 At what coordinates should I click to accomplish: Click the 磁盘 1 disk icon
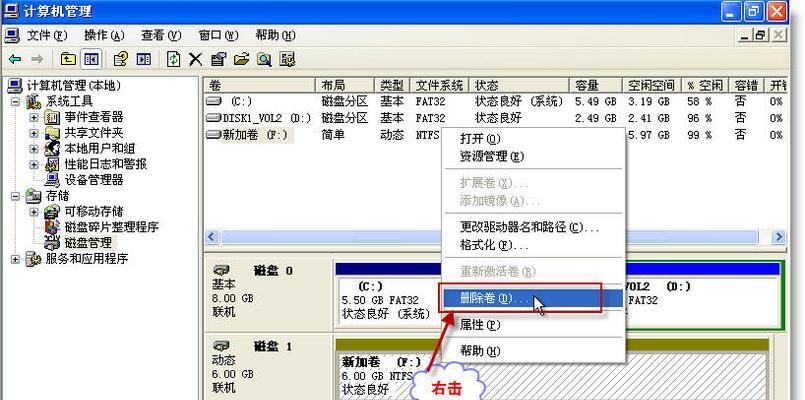(221, 347)
